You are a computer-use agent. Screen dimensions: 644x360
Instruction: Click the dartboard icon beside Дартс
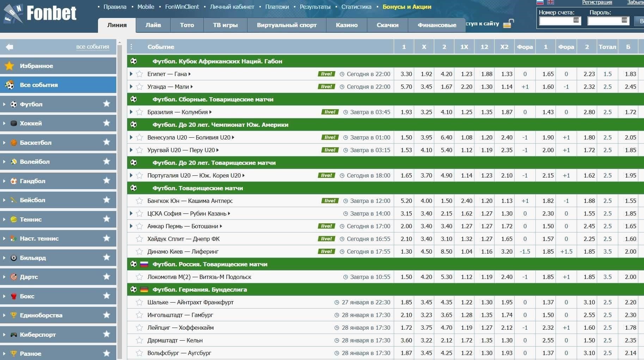pos(14,277)
